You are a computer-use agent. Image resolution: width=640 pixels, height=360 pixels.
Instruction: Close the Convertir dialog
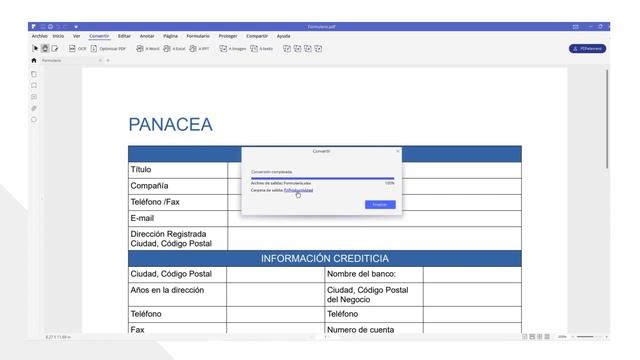[x=398, y=151]
